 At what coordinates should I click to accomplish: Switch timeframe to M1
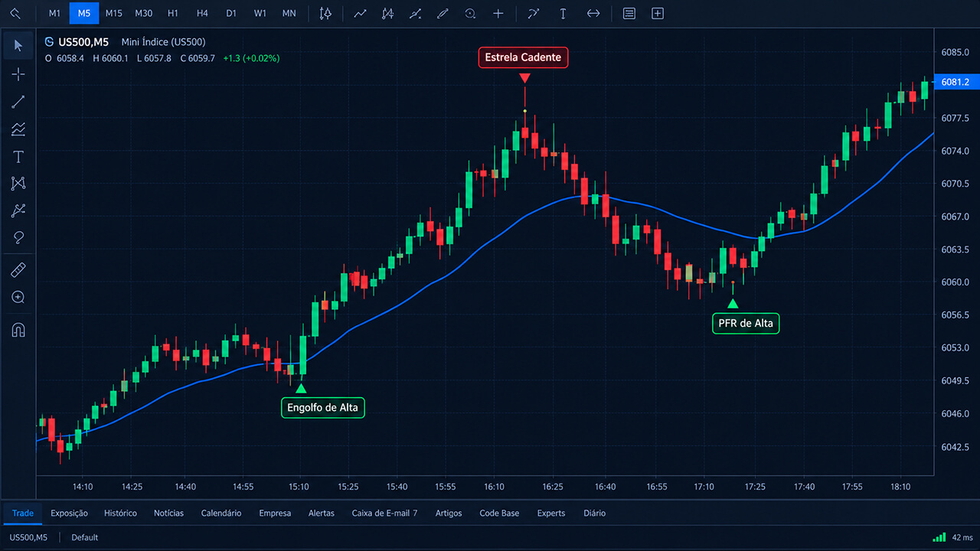coord(54,13)
